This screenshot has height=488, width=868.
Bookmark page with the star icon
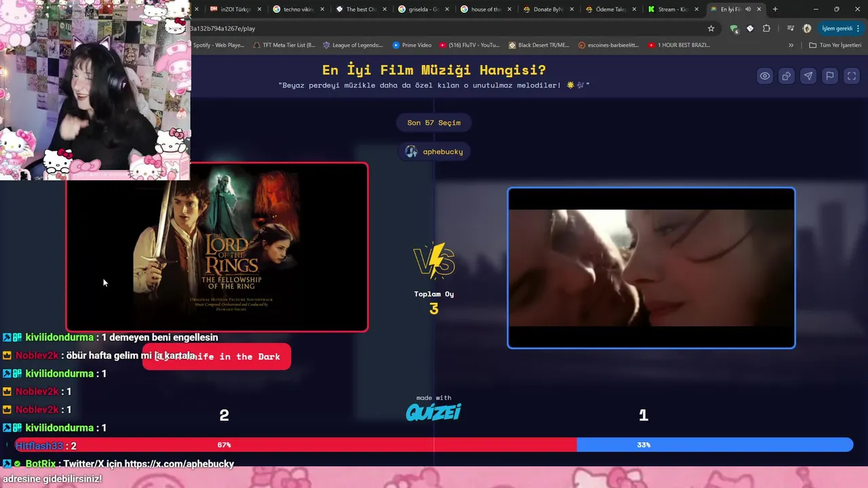pyautogui.click(x=711, y=28)
